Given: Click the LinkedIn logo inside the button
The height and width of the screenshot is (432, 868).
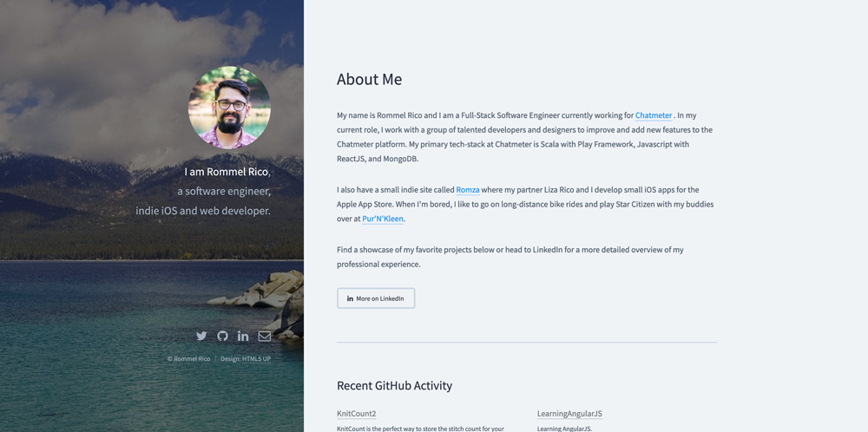Looking at the screenshot, I should pyautogui.click(x=350, y=298).
